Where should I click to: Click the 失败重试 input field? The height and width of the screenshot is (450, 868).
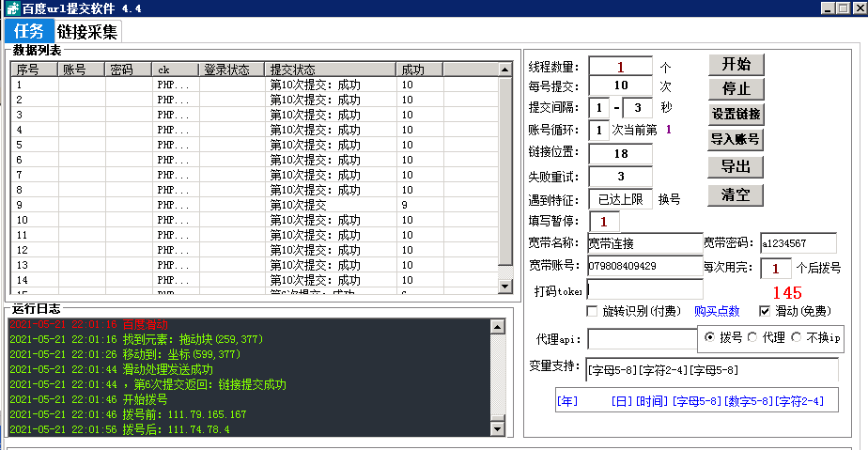pyautogui.click(x=621, y=177)
